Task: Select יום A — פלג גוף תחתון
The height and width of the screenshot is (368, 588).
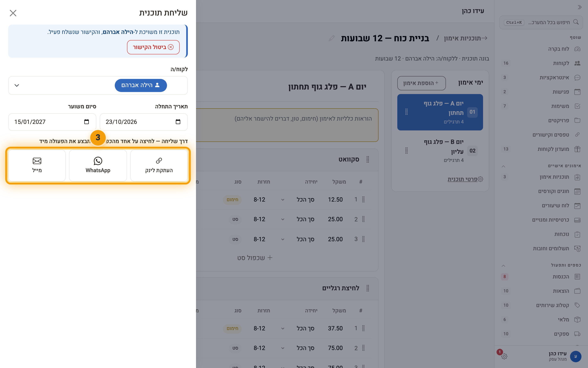Action: click(440, 112)
